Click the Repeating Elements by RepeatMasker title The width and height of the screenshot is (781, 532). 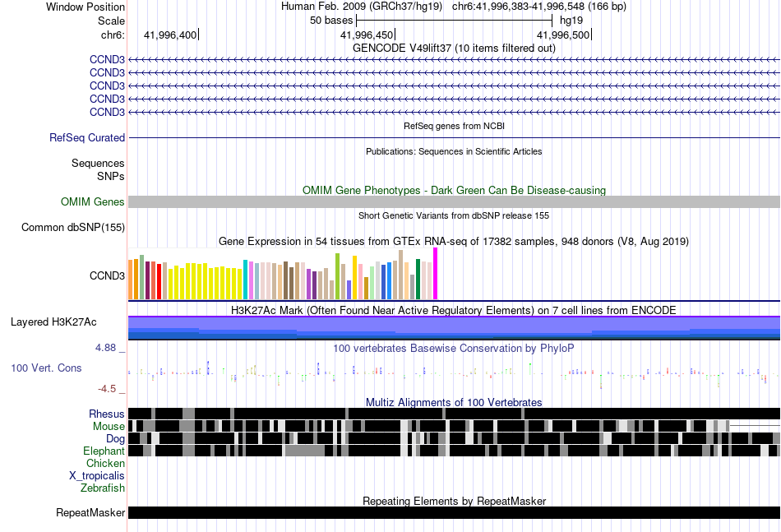[x=455, y=501]
